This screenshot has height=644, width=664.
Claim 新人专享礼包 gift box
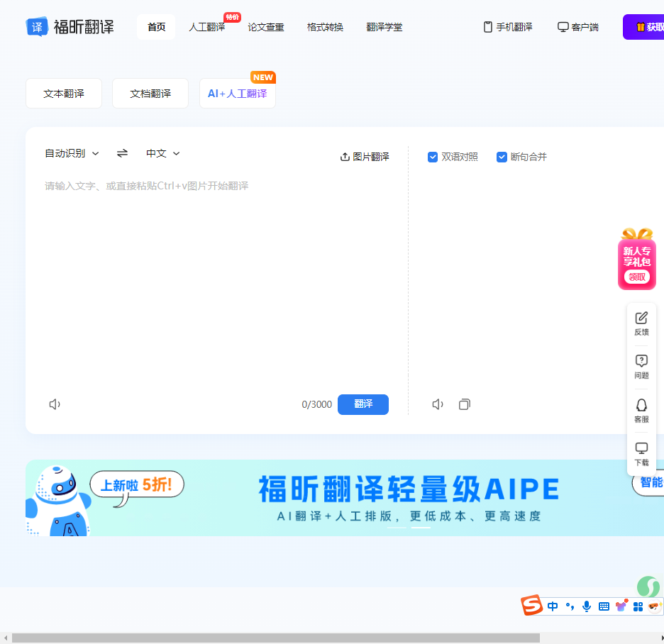tap(637, 259)
